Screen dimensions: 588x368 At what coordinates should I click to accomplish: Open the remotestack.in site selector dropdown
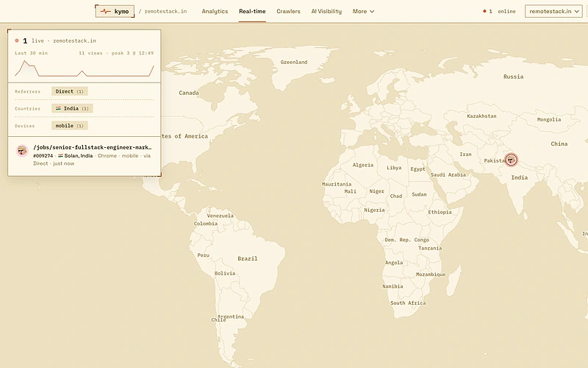point(553,11)
